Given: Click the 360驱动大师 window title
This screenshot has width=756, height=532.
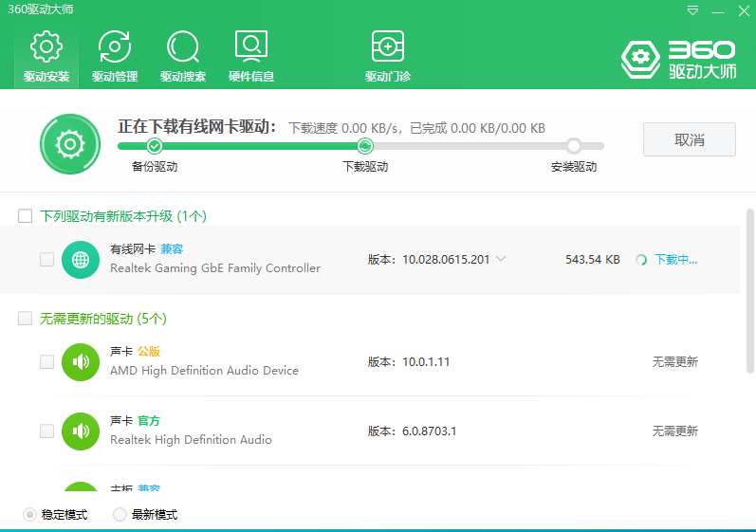Looking at the screenshot, I should (x=41, y=9).
